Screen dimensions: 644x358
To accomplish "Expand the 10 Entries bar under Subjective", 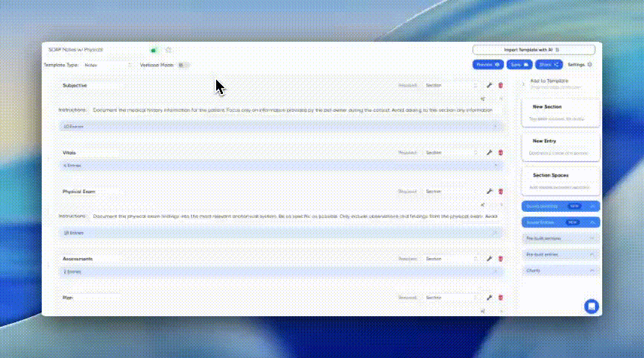I will (281, 127).
